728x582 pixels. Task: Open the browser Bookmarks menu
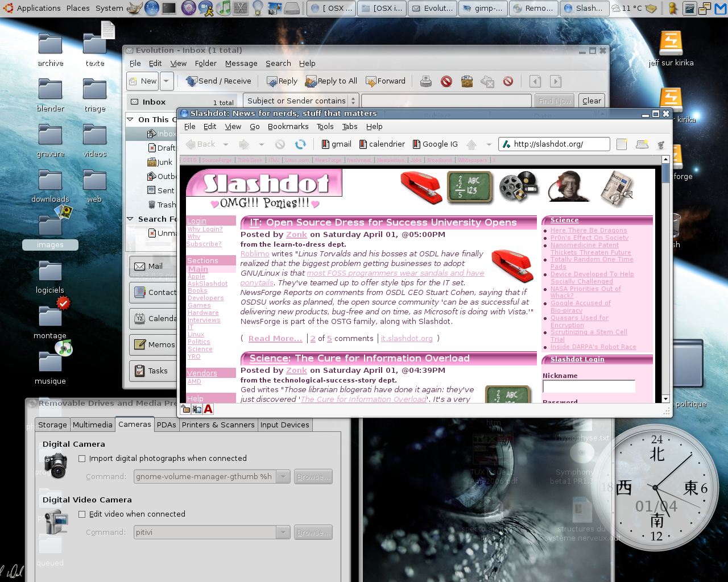pos(288,126)
